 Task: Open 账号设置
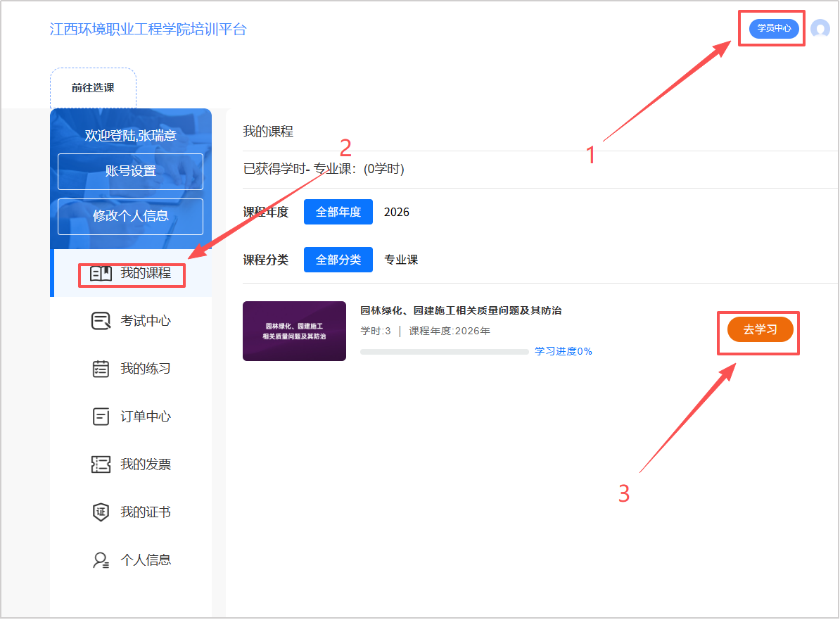(131, 172)
